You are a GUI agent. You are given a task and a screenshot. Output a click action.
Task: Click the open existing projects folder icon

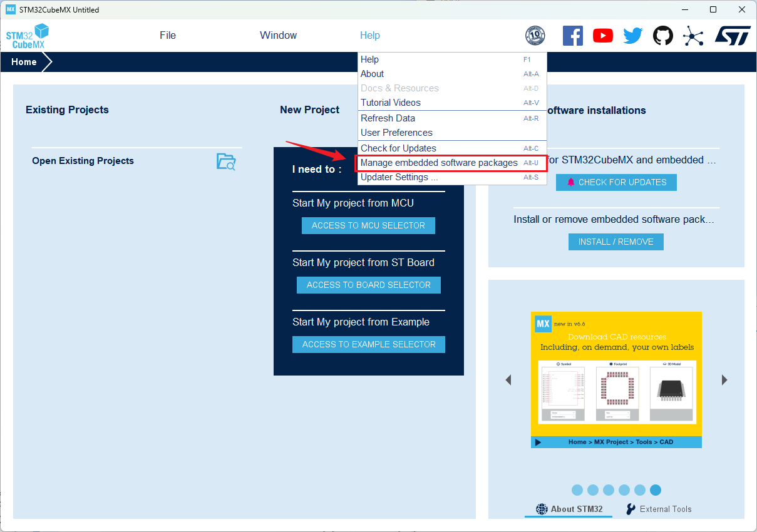click(x=226, y=161)
